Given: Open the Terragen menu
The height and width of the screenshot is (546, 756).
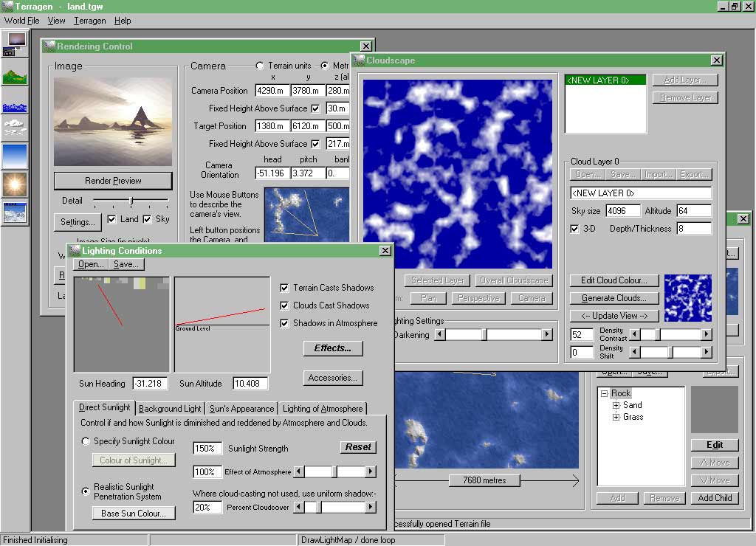Looking at the screenshot, I should pyautogui.click(x=89, y=21).
